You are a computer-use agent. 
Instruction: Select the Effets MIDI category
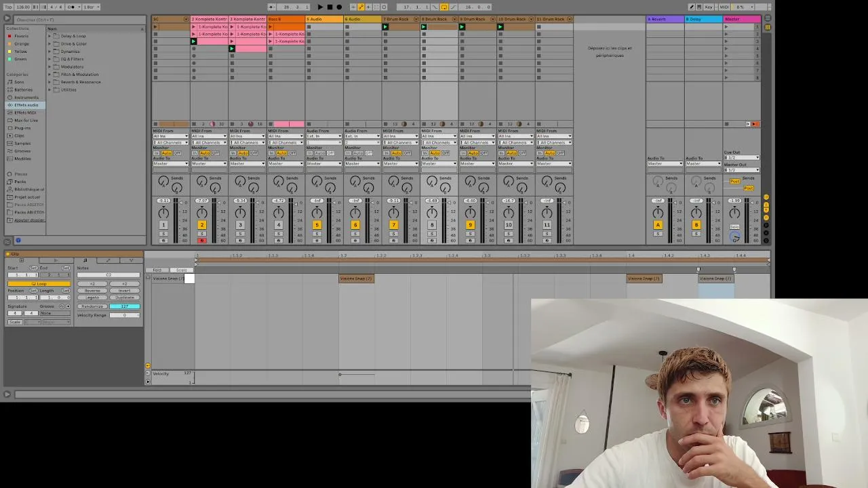[25, 113]
